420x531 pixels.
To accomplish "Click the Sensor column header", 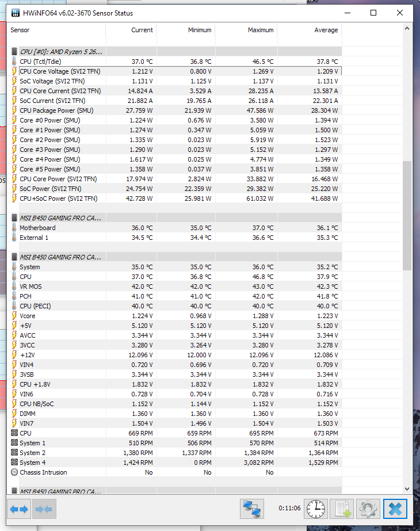I will (x=56, y=30).
